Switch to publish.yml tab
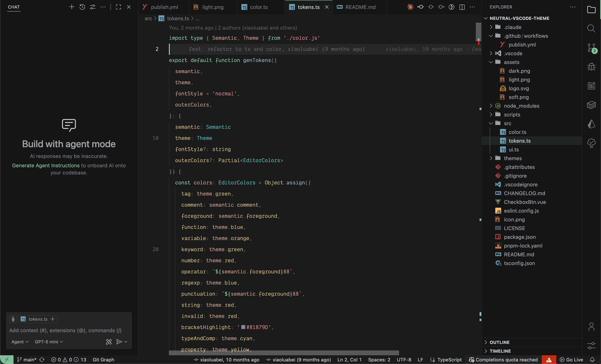Image resolution: width=601 pixels, height=364 pixels. click(x=164, y=7)
